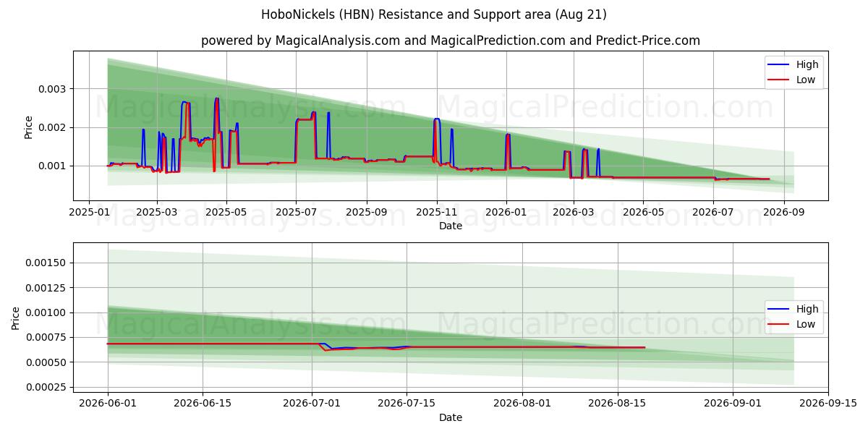This screenshot has height=434, width=868.
Task: Click the '2026-03' x-axis tick label
Action: pyautogui.click(x=574, y=213)
